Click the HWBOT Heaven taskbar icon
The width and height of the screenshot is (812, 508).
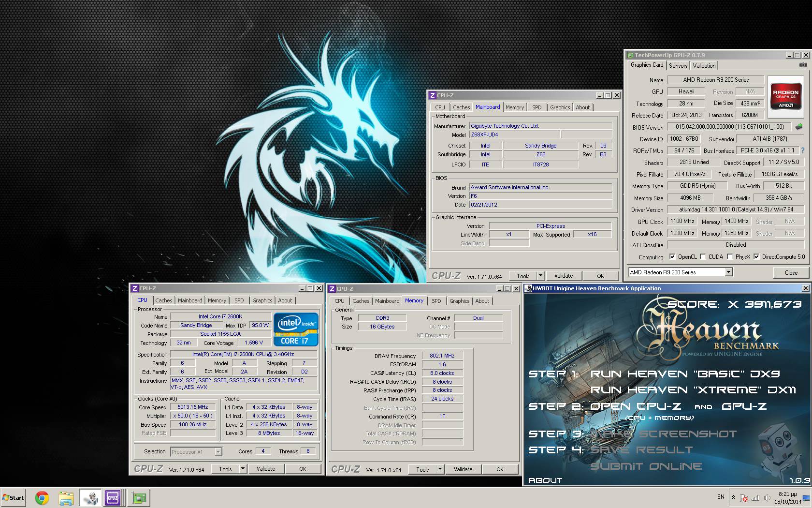click(90, 497)
